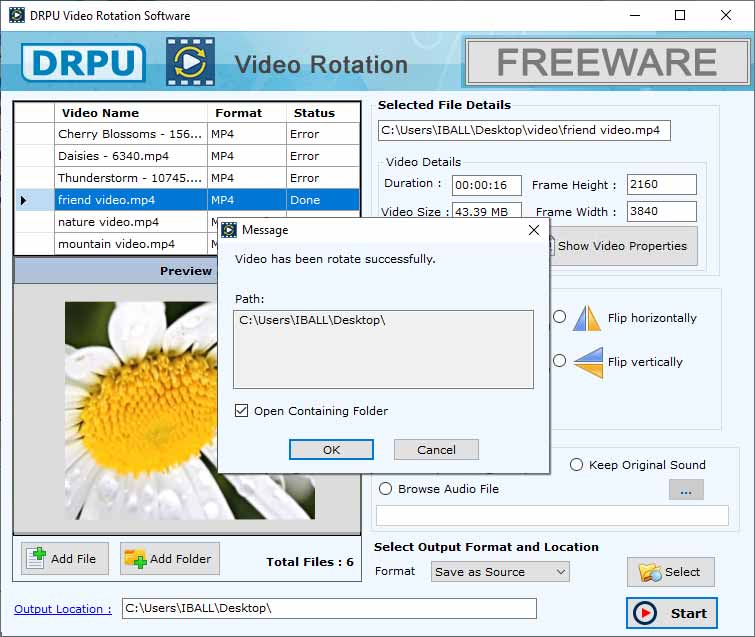Viewport: 755px width, 637px height.
Task: Click the Output Location path field
Action: pos(329,609)
